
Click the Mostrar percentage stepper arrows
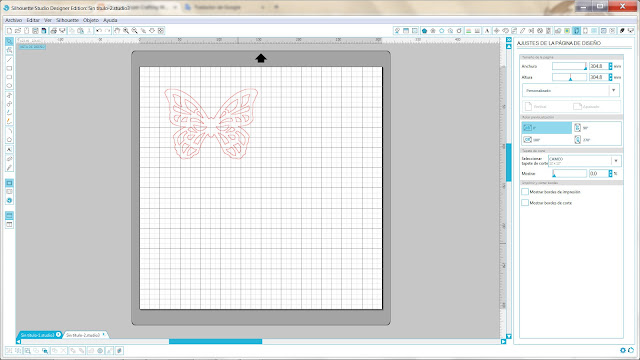[611, 173]
